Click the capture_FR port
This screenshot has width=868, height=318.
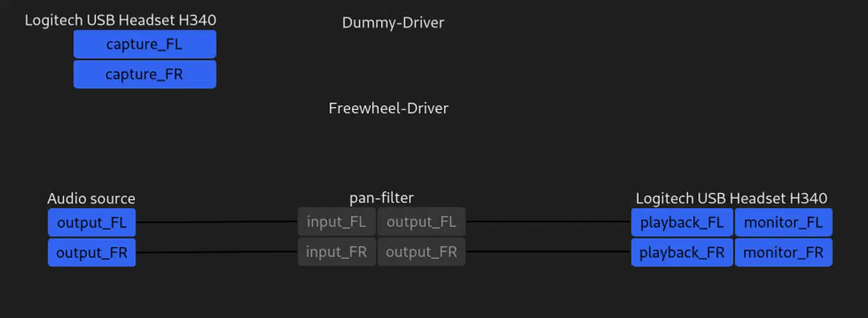(144, 74)
